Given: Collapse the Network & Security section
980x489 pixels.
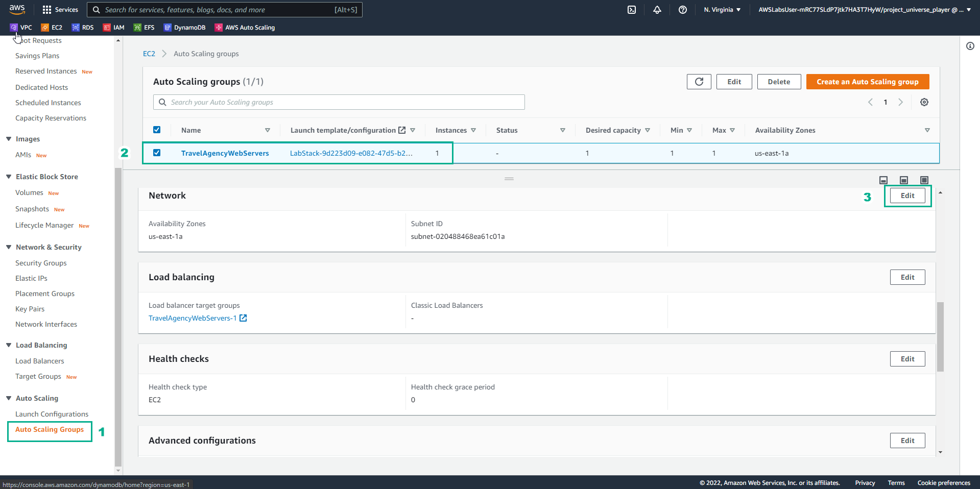Looking at the screenshot, I should (x=9, y=247).
